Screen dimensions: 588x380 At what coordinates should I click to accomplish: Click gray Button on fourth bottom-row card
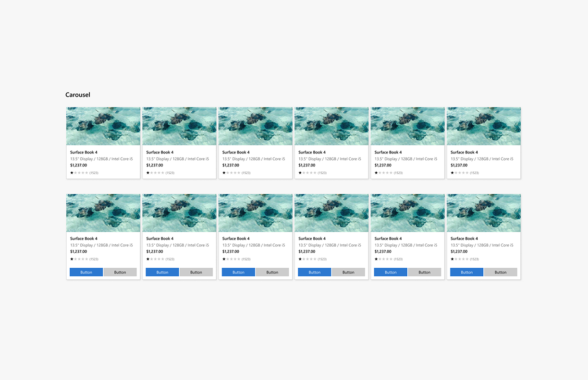click(348, 272)
